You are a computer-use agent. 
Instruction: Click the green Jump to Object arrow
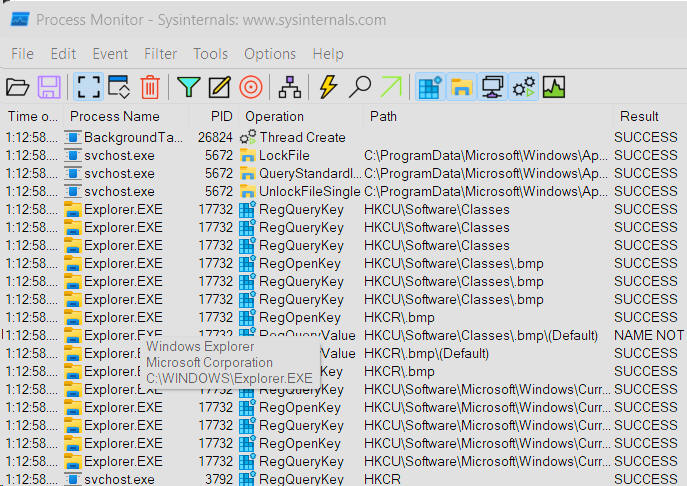[391, 86]
